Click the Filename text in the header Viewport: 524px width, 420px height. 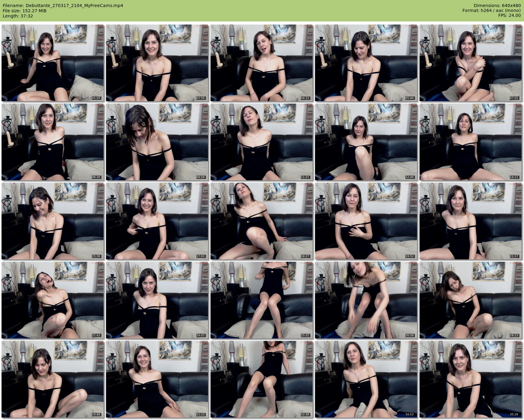point(63,6)
